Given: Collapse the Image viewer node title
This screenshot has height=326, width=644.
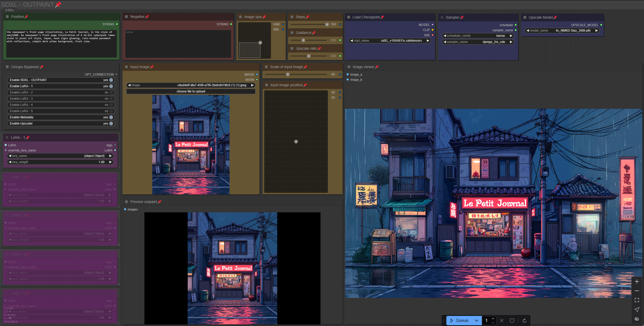Looking at the screenshot, I should pos(349,67).
